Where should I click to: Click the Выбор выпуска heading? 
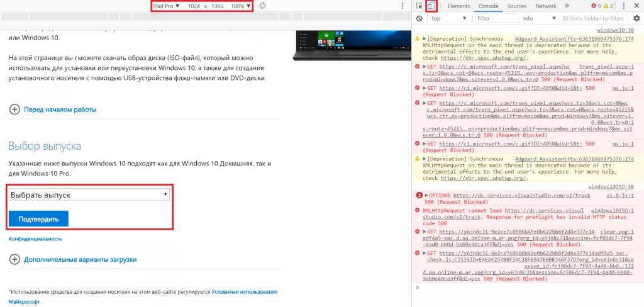coord(45,147)
